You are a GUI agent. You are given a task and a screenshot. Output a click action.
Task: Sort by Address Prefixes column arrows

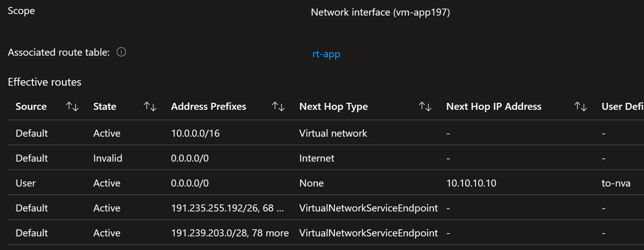(x=278, y=106)
